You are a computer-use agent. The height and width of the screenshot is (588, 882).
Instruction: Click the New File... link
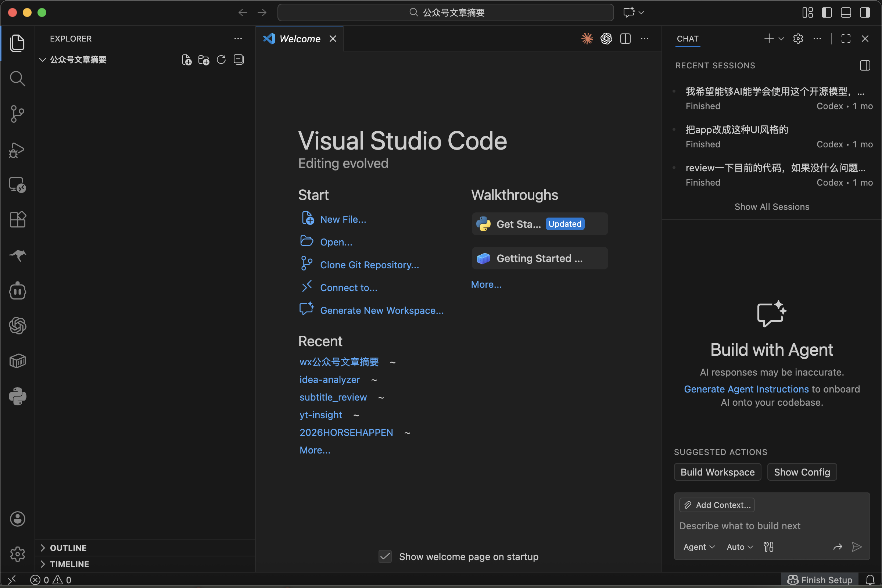343,219
